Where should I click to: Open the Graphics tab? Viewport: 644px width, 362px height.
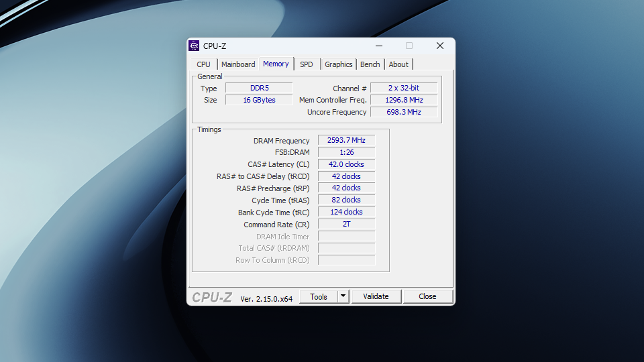coord(338,64)
